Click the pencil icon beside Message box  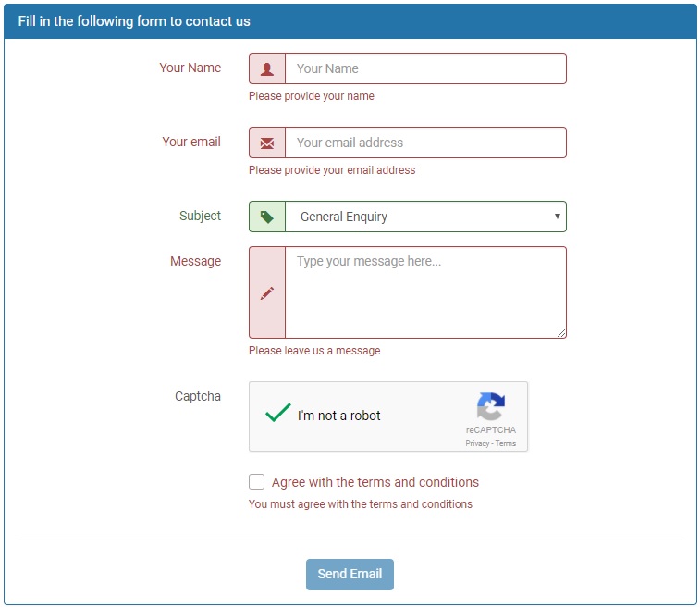click(267, 292)
